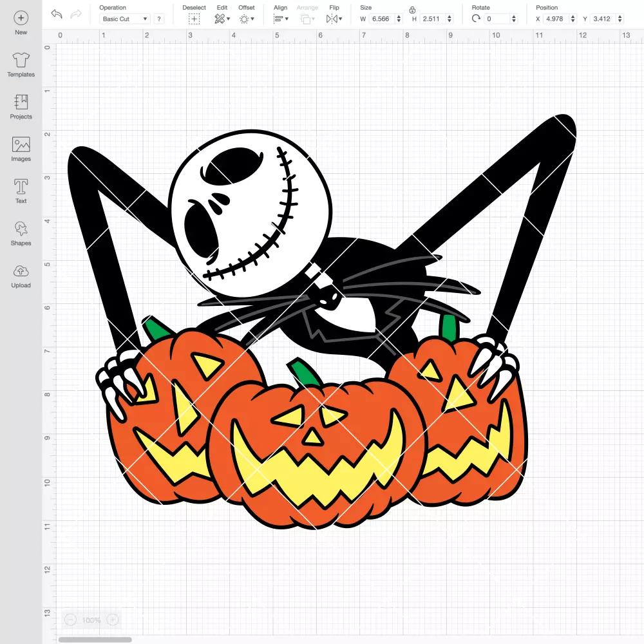Click the Height input field
Viewport: 644px width, 644px height.
[433, 19]
